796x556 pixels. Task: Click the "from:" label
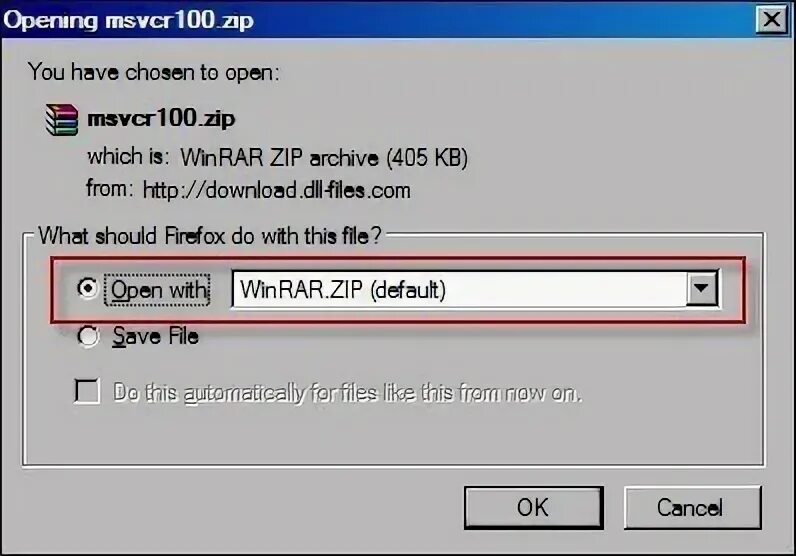tap(110, 188)
